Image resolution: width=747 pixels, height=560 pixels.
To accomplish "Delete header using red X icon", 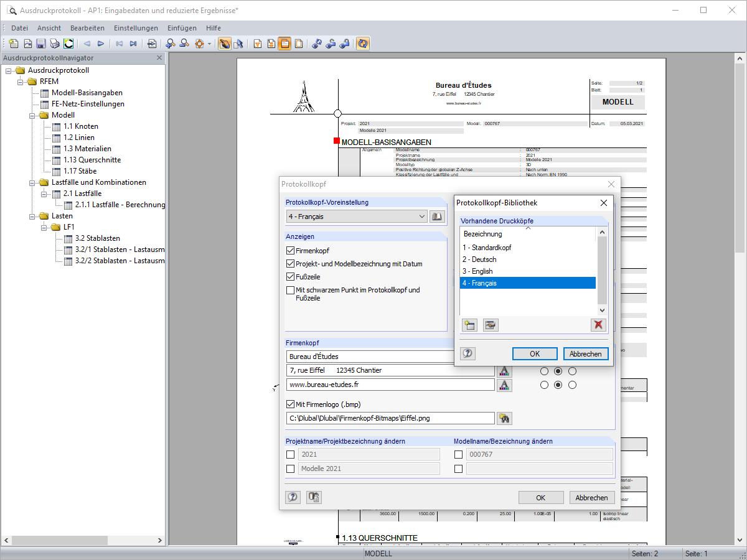I will (598, 325).
